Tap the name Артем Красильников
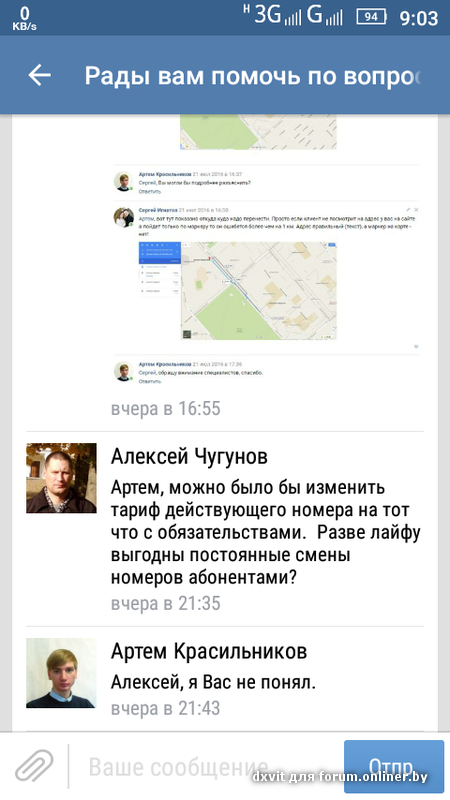 tap(209, 652)
